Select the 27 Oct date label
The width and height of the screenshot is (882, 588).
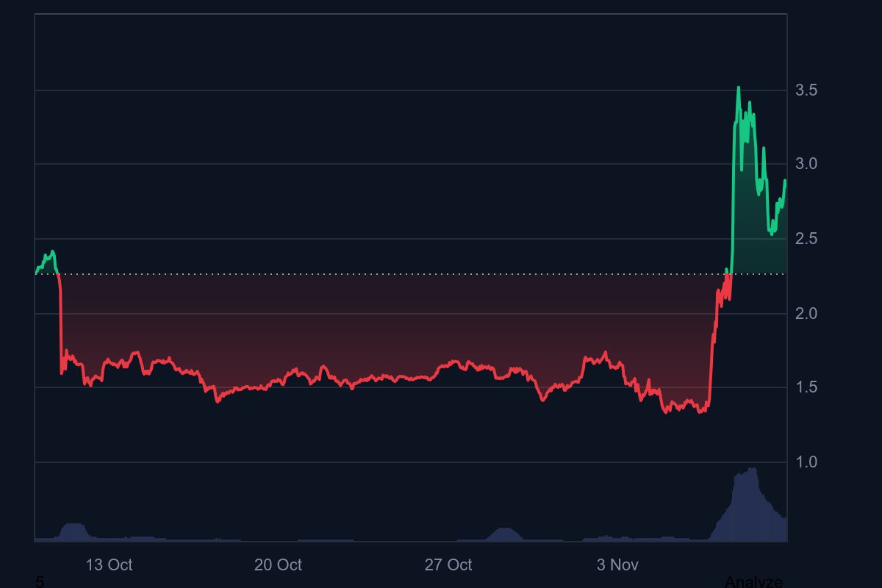pyautogui.click(x=448, y=564)
